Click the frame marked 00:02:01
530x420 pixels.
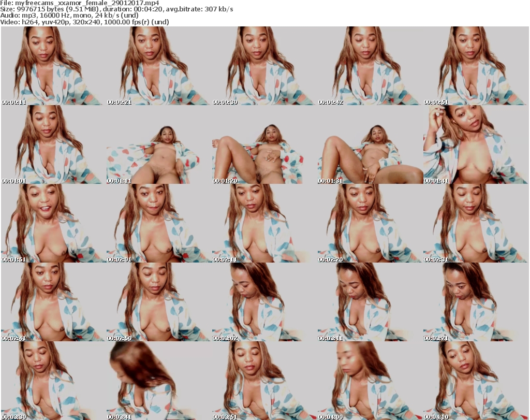click(159, 223)
